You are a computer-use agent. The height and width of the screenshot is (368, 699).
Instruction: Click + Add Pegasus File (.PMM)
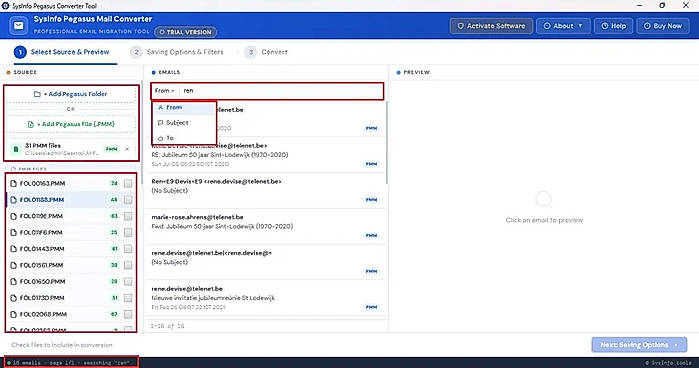click(71, 124)
